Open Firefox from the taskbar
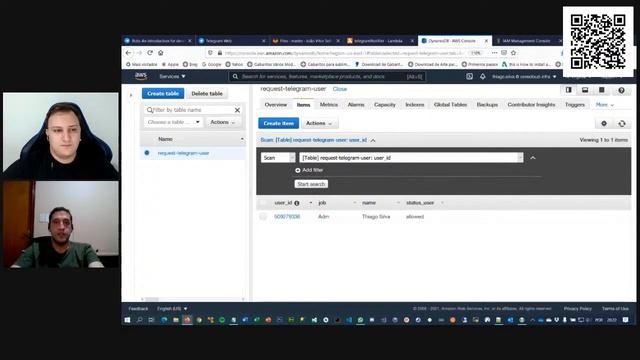The width and height of the screenshot is (640, 360). (x=187, y=320)
